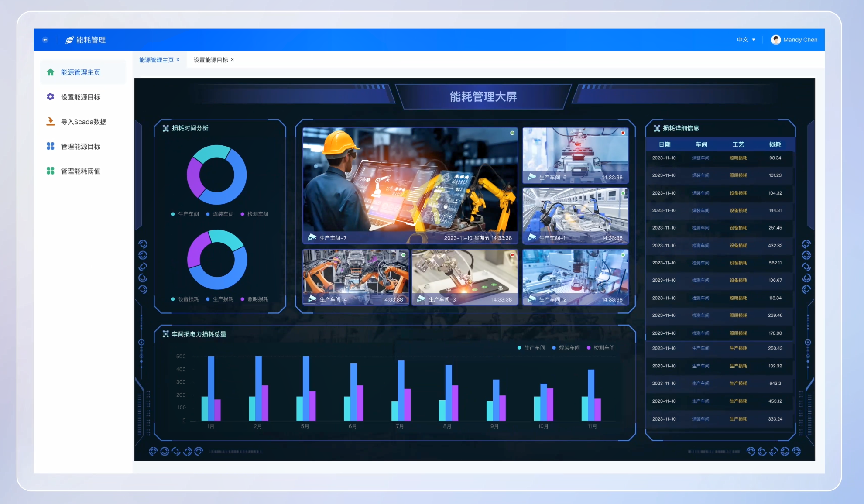Viewport: 864px width, 504px height.
Task: Click Mandy Chen's avatar icon
Action: 775,40
